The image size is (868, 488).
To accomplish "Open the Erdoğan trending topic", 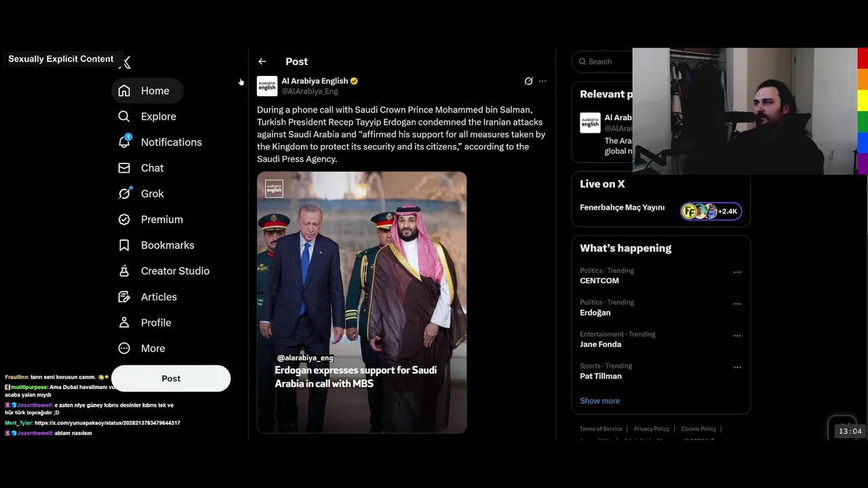I will point(595,312).
